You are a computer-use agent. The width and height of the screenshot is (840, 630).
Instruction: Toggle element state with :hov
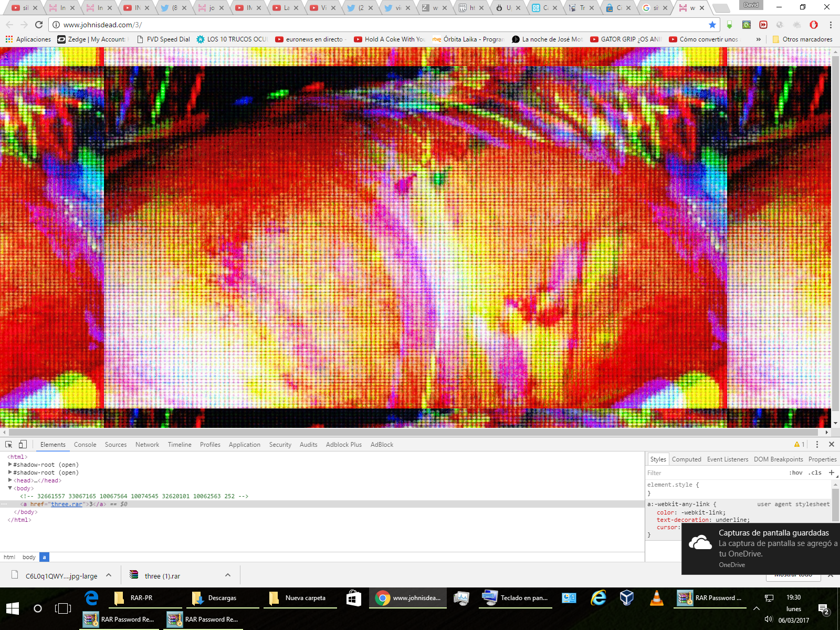pyautogui.click(x=795, y=472)
